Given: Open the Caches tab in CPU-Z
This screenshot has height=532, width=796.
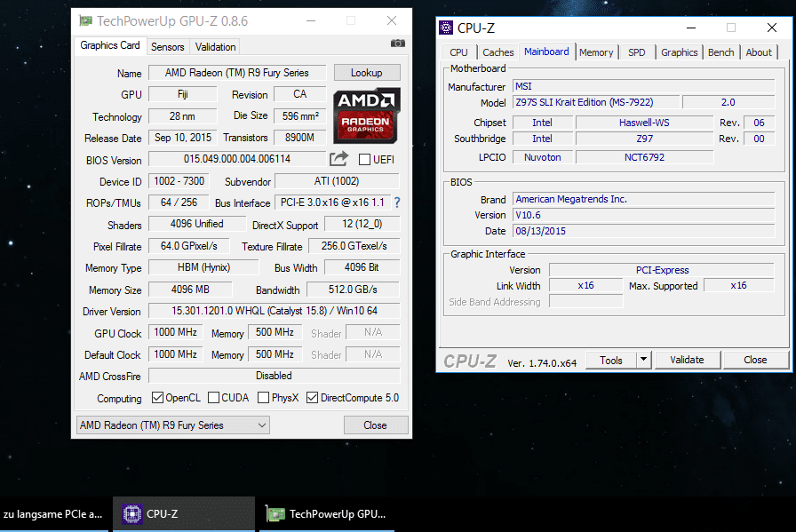Looking at the screenshot, I should coord(498,52).
